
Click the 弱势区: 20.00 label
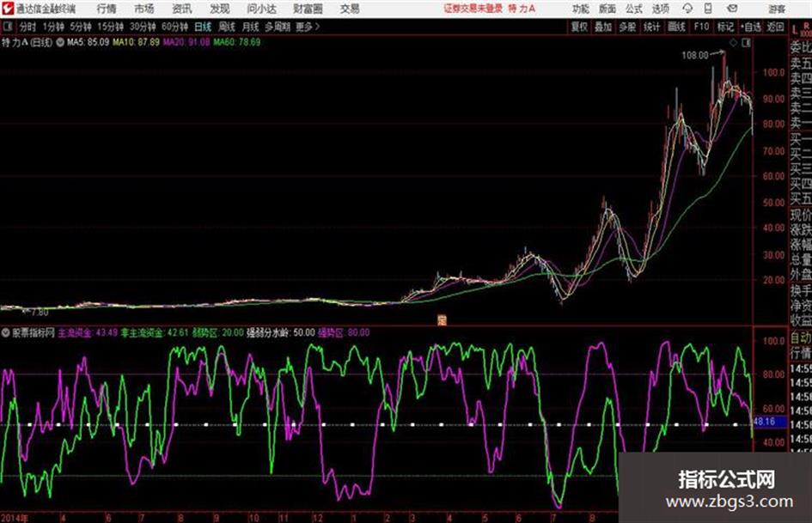pos(217,332)
